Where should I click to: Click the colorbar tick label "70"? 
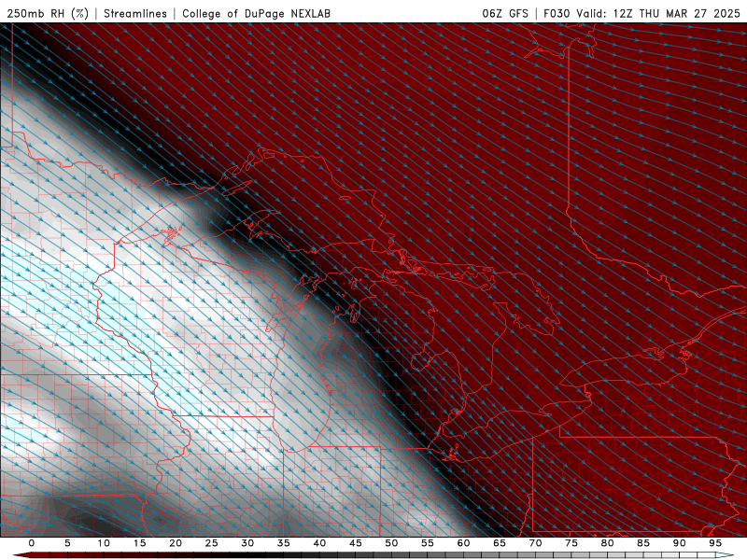(535, 543)
